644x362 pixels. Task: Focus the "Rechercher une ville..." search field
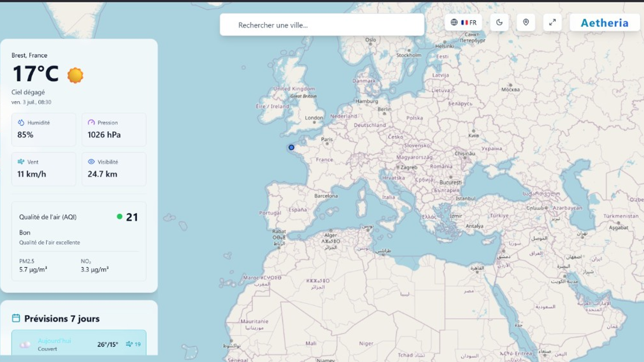[322, 25]
